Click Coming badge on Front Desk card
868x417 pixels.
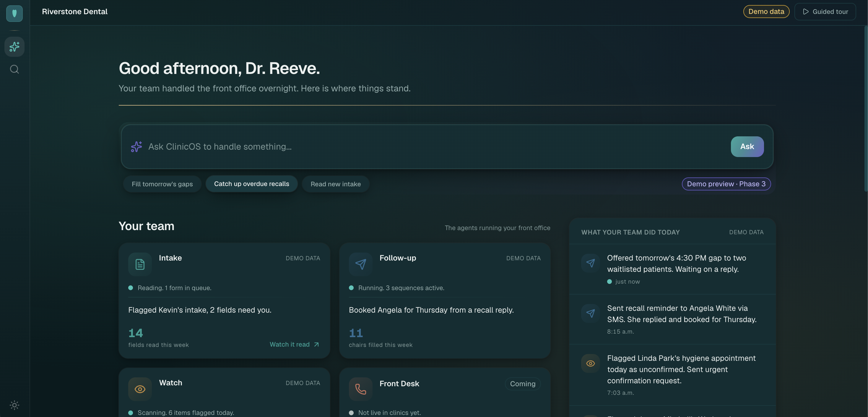pyautogui.click(x=523, y=384)
